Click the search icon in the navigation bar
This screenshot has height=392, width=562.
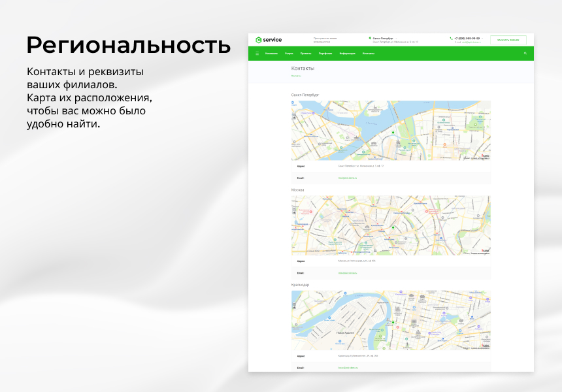click(525, 53)
